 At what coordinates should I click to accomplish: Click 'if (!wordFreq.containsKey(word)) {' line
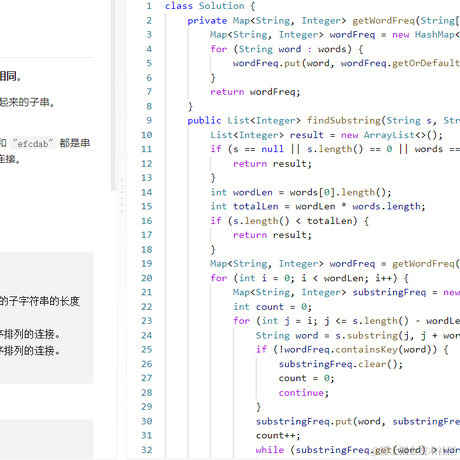pos(352,349)
